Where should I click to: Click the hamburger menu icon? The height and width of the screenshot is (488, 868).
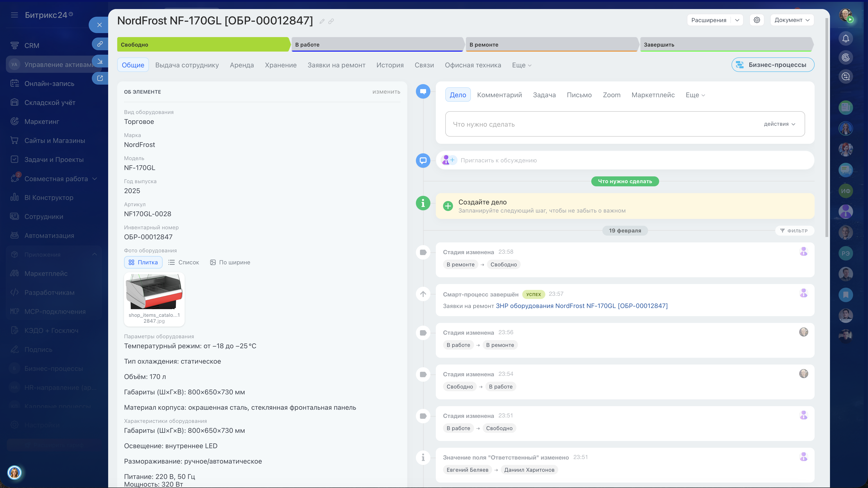(x=14, y=15)
